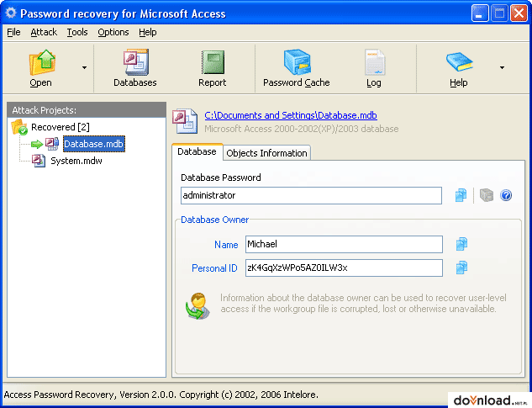Click the green arrow next to Database.mdb
The width and height of the screenshot is (532, 408).
[x=37, y=145]
